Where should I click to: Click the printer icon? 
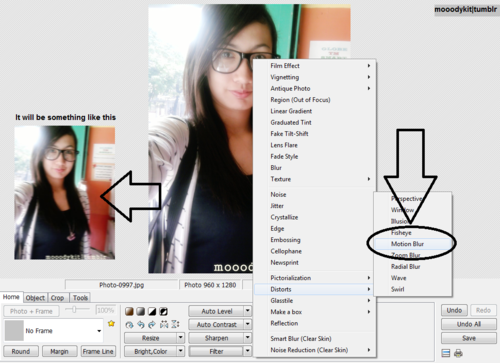click(459, 353)
